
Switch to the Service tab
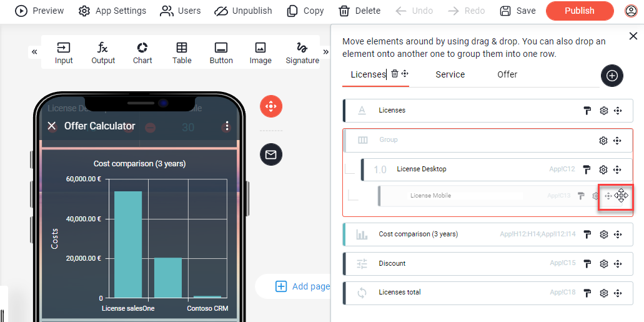pos(450,74)
